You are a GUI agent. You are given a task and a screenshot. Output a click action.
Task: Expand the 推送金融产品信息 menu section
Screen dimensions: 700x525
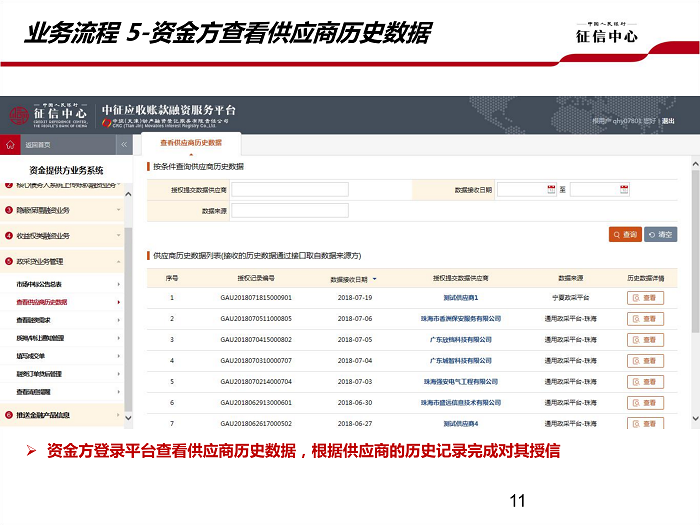point(119,414)
